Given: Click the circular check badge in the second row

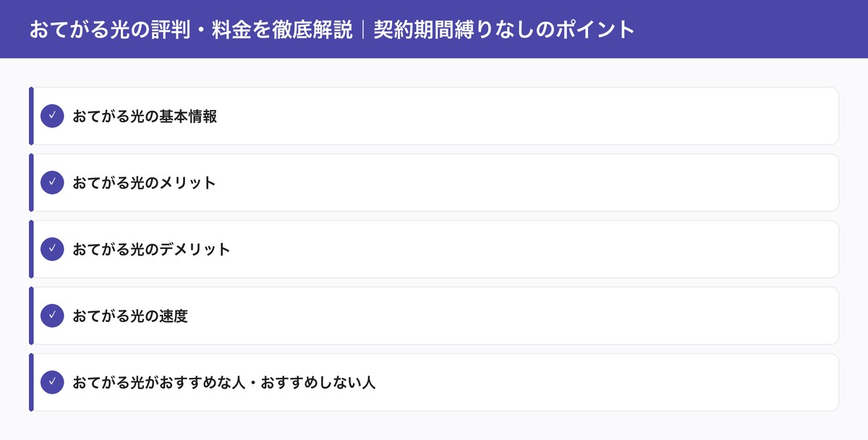Looking at the screenshot, I should tap(51, 182).
